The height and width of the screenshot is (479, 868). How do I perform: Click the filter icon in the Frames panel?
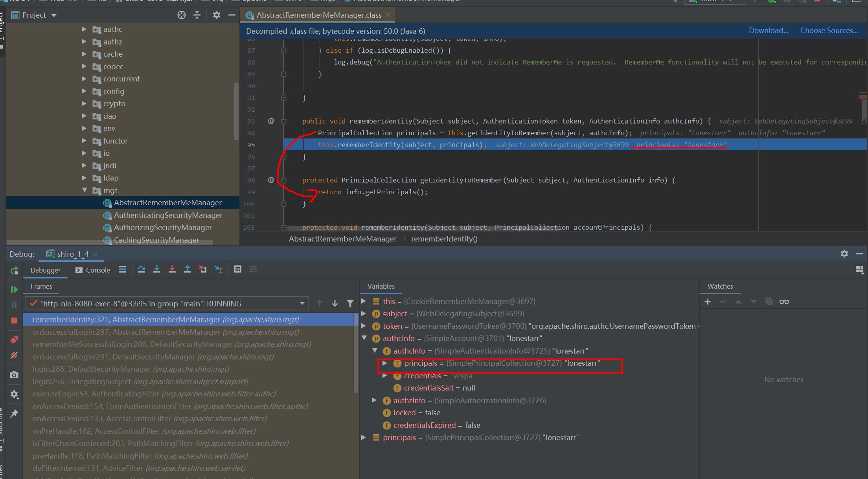[349, 304]
